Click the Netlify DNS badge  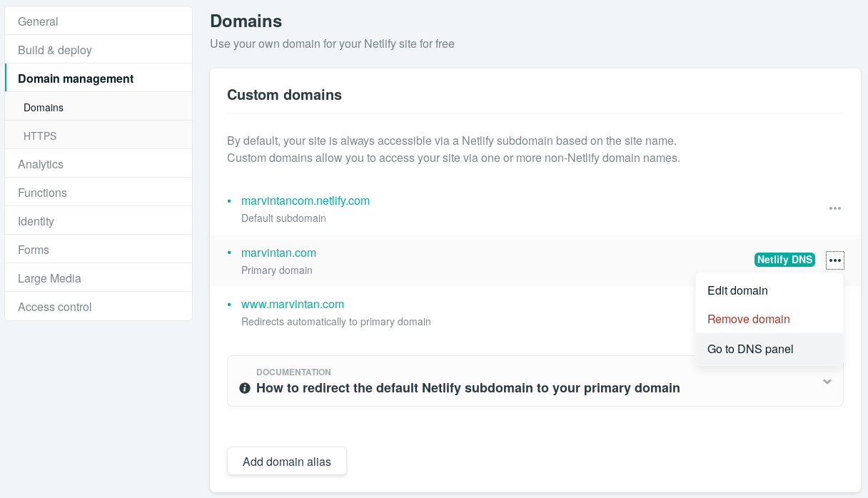pos(784,260)
